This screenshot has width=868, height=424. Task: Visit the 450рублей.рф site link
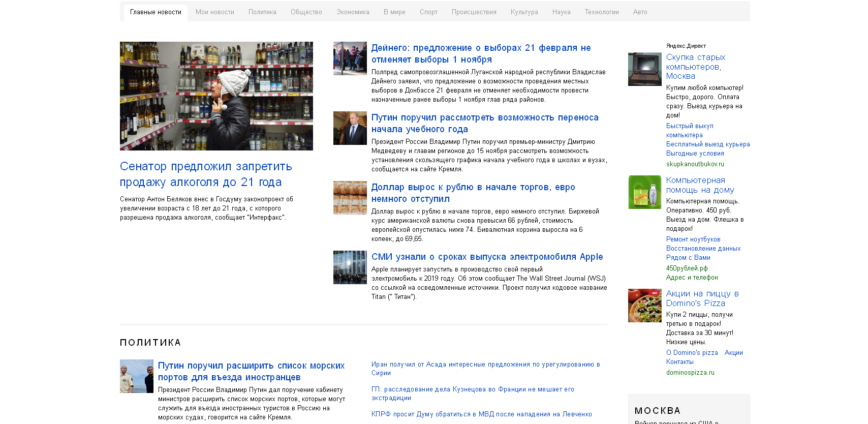click(687, 268)
